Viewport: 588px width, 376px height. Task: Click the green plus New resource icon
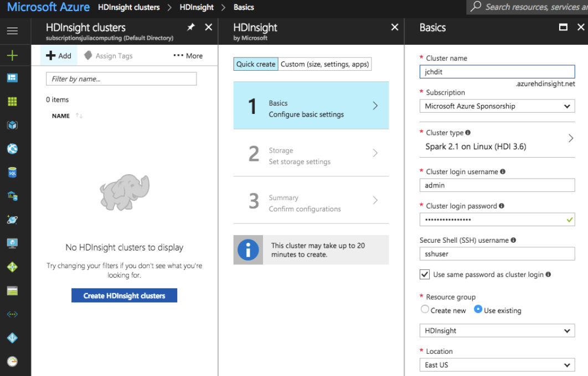tap(12, 55)
